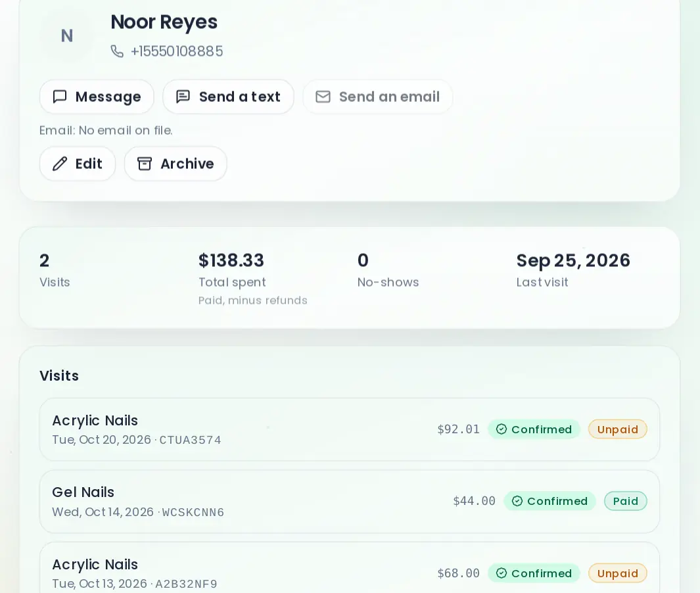
Task: Archive this client
Action: 176,164
